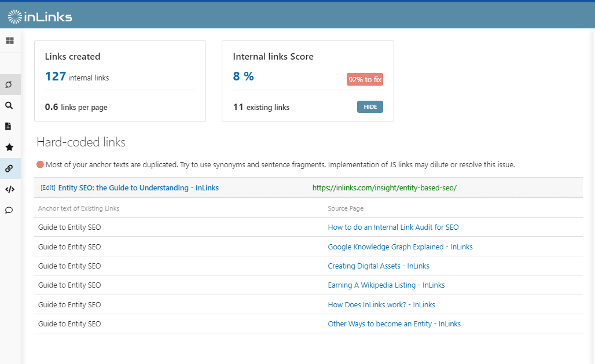Screen dimensions: 595x364
Task: Open the document page sidebar icon
Action: 8,126
